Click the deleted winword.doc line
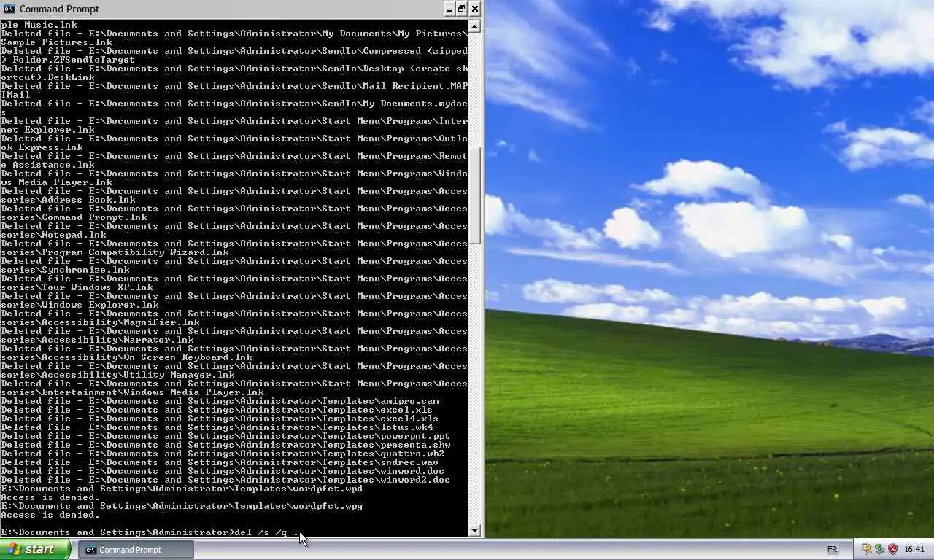934x560 pixels. [223, 471]
